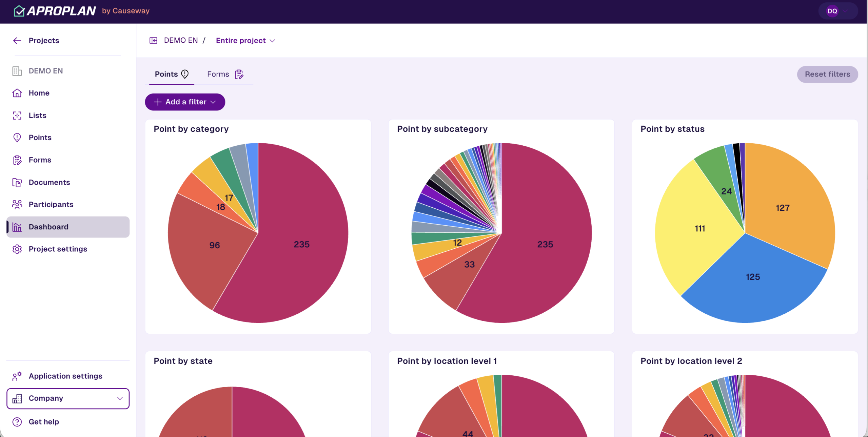The image size is (868, 437).
Task: Click the 235 slice in Point by category
Action: [x=301, y=244]
